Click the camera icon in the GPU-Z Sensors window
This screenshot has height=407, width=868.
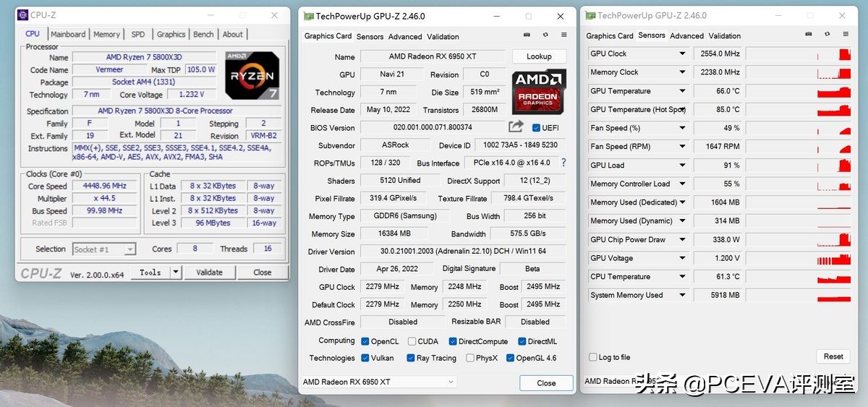808,34
